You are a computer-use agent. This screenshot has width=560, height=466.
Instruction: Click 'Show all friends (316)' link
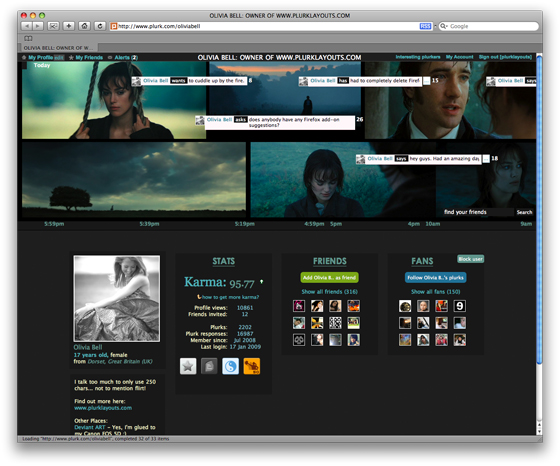pos(329,292)
